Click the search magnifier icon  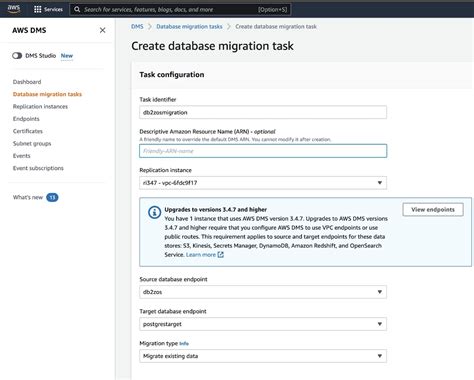77,9
